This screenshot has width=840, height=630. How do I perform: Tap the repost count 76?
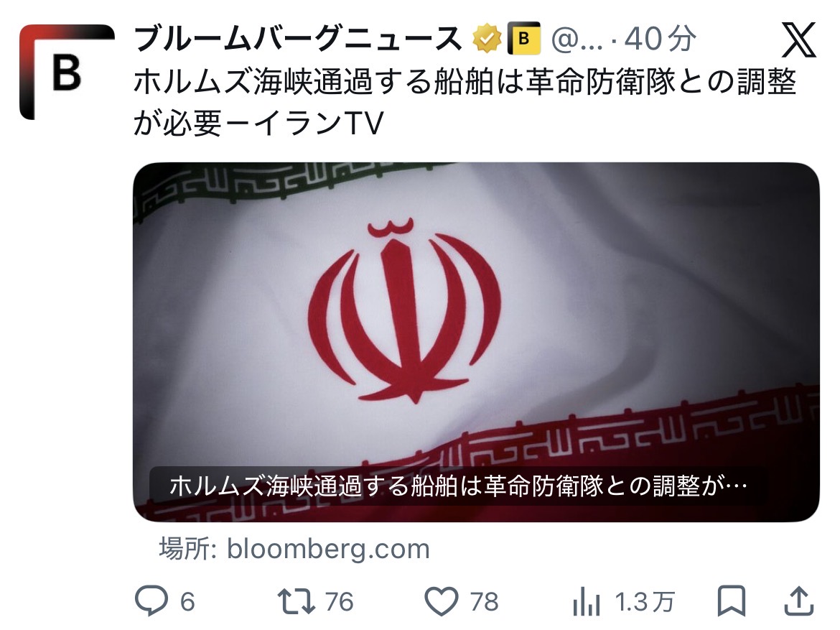[x=339, y=601]
